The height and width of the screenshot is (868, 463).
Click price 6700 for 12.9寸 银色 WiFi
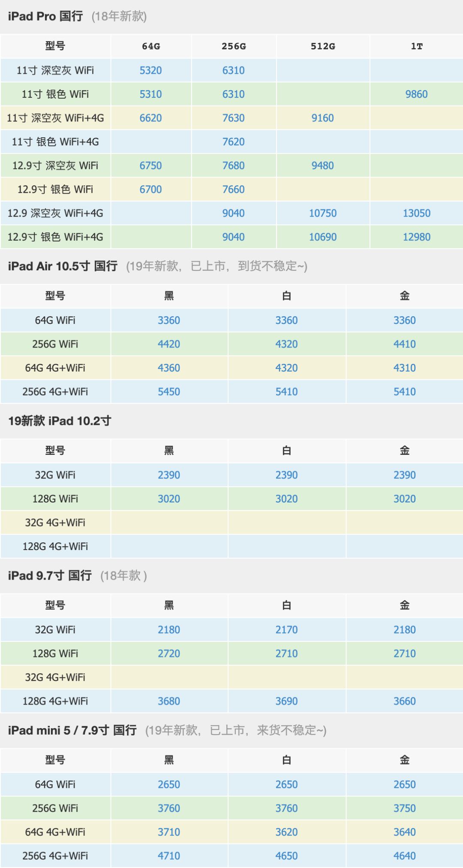point(151,190)
